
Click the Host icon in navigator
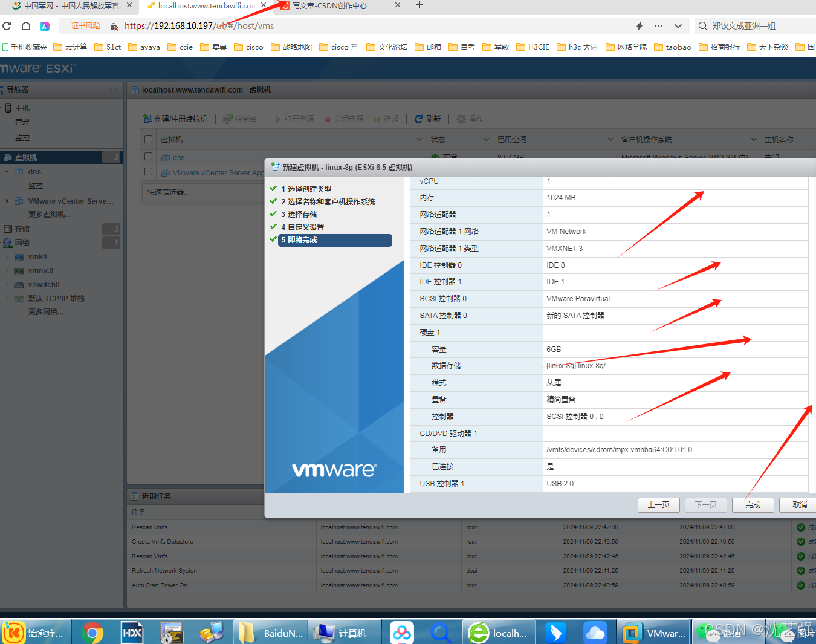(x=8, y=108)
